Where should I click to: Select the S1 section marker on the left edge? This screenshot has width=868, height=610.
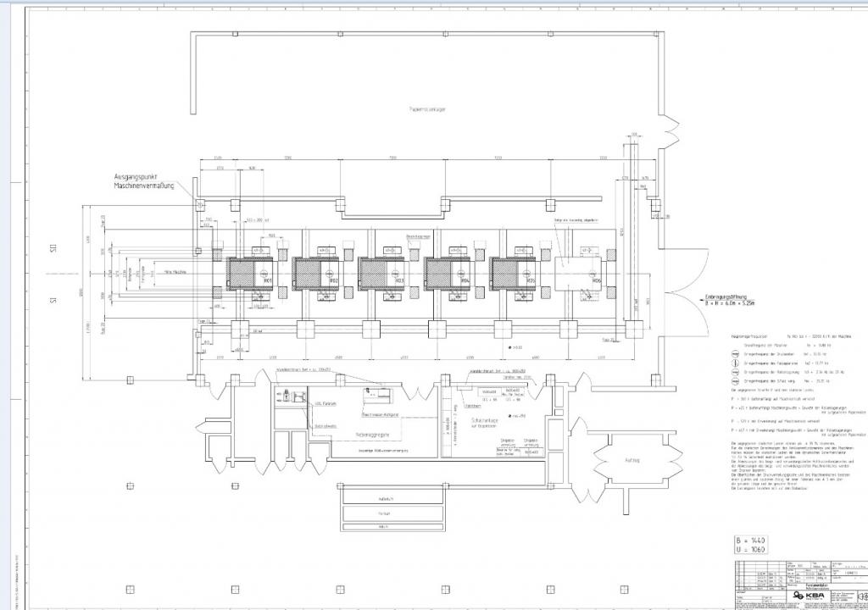tap(53, 299)
